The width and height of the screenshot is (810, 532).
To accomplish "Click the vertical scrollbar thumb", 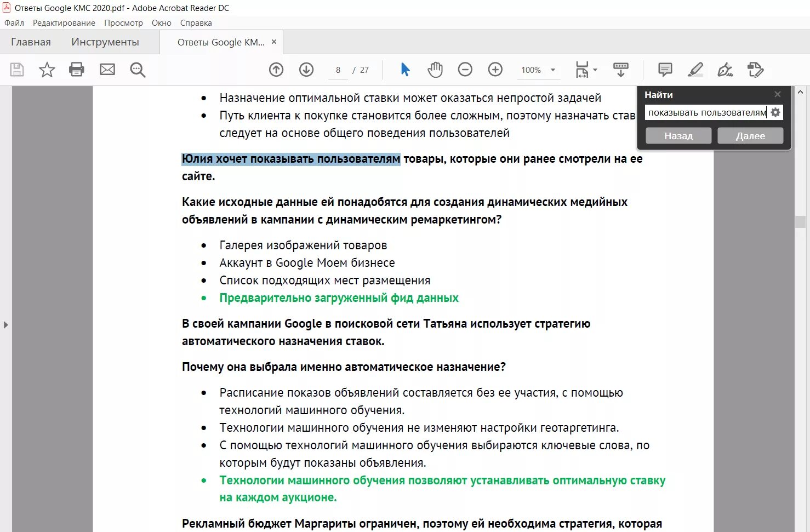I will (x=800, y=222).
